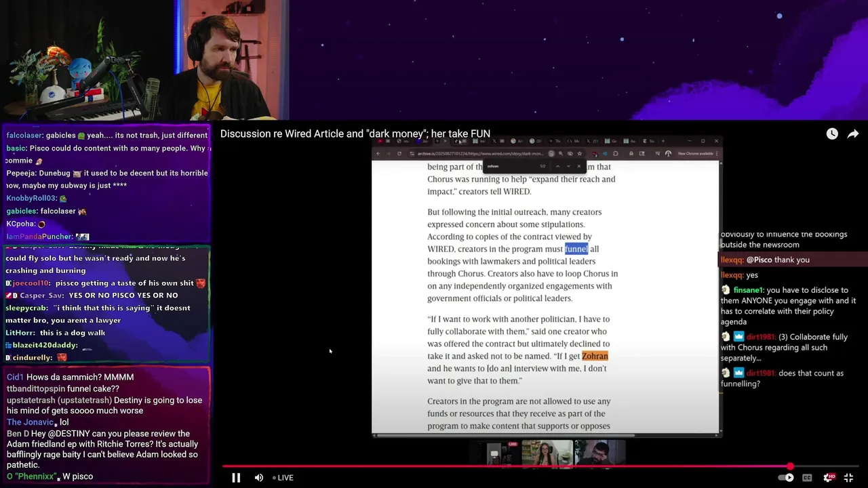Mute the player volume speaker icon
This screenshot has width=868, height=488.
point(258,478)
